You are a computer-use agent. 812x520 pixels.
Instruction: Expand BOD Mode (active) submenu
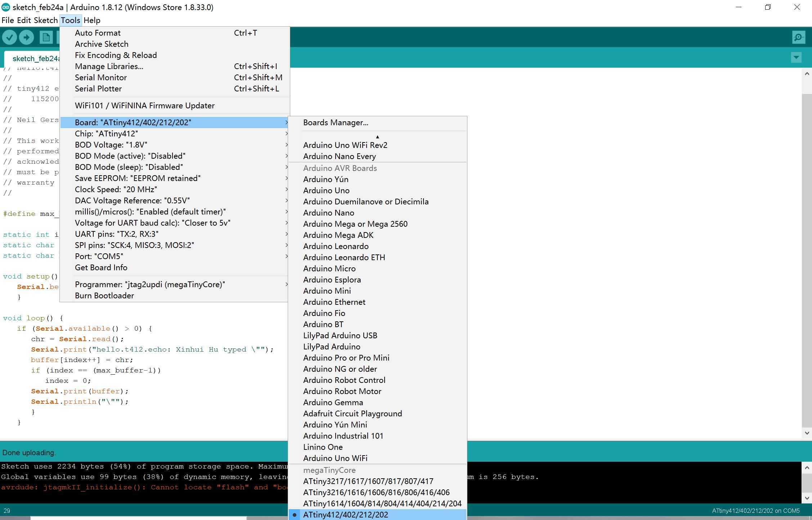175,156
